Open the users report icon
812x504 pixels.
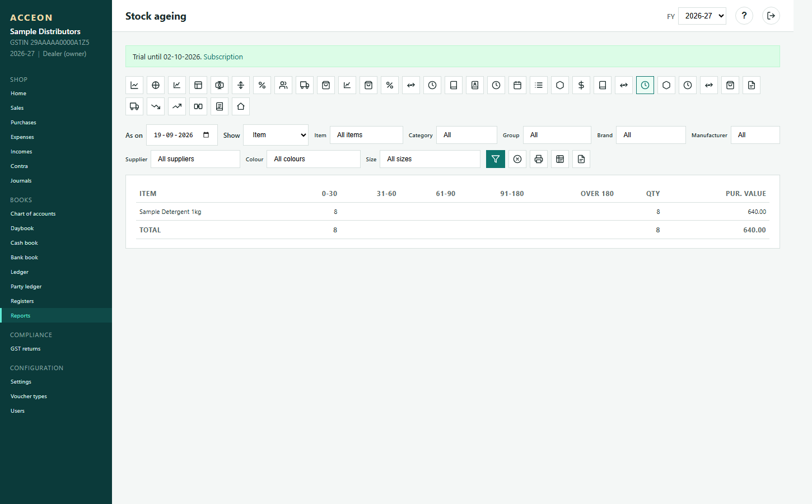tap(283, 85)
